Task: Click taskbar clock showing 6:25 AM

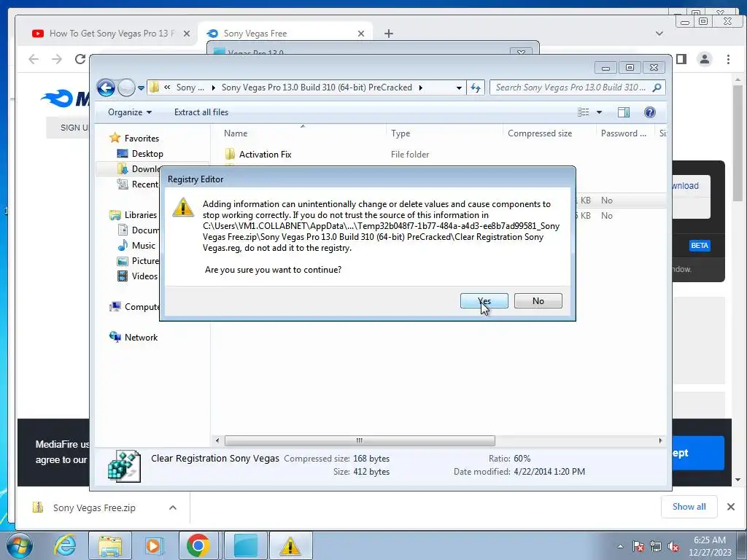Action: (710, 545)
